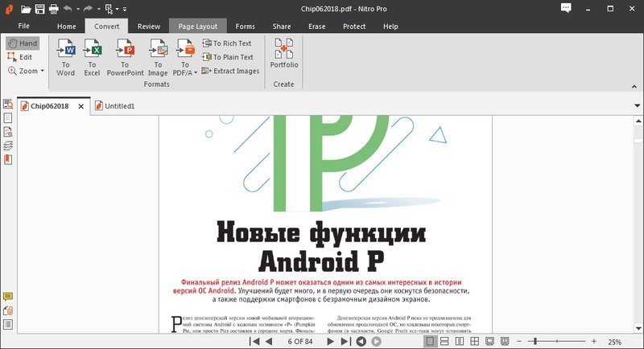Save the document using the floppy icon
Image resolution: width=644 pixels, height=349 pixels.
tap(39, 9)
